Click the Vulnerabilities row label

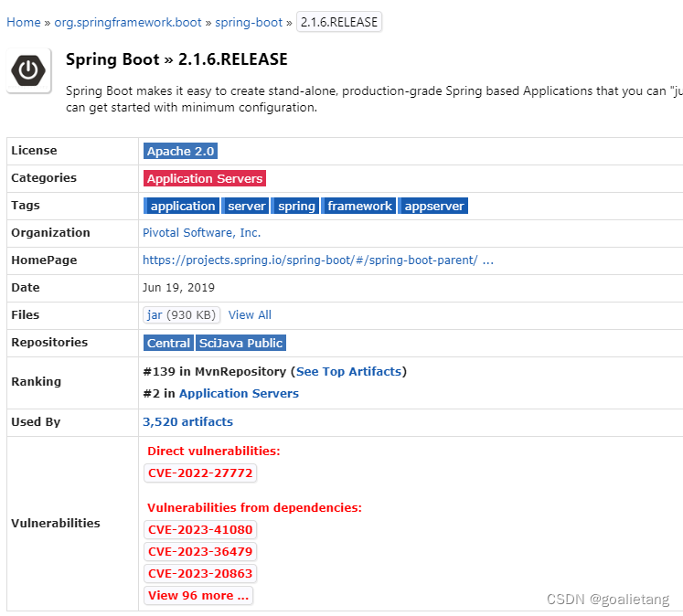56,524
